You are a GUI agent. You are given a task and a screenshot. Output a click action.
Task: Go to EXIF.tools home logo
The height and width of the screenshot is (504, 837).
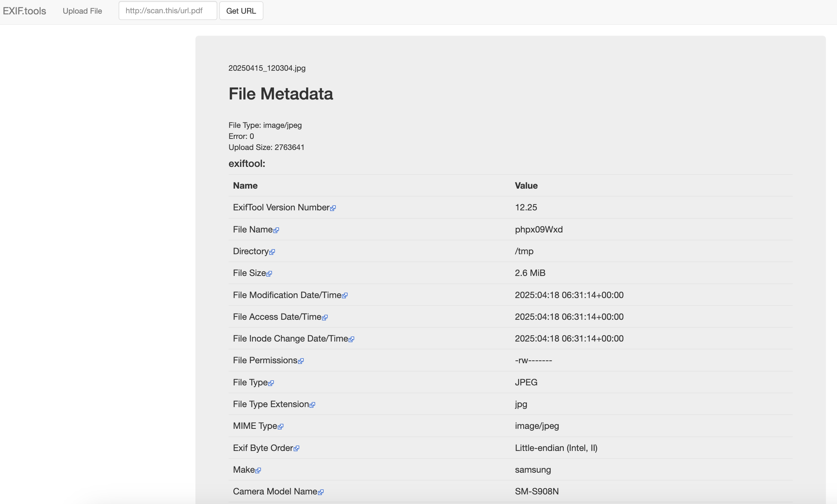24,11
